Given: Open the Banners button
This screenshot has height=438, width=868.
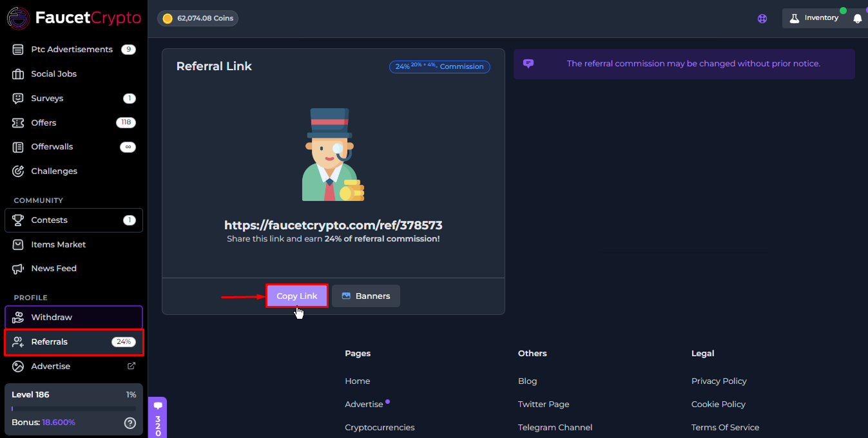Looking at the screenshot, I should 366,296.
